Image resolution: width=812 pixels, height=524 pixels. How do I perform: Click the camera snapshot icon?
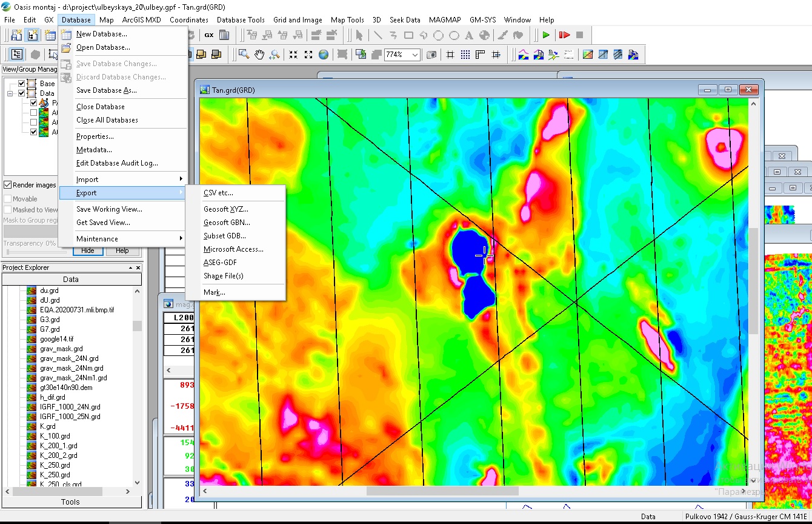431,55
